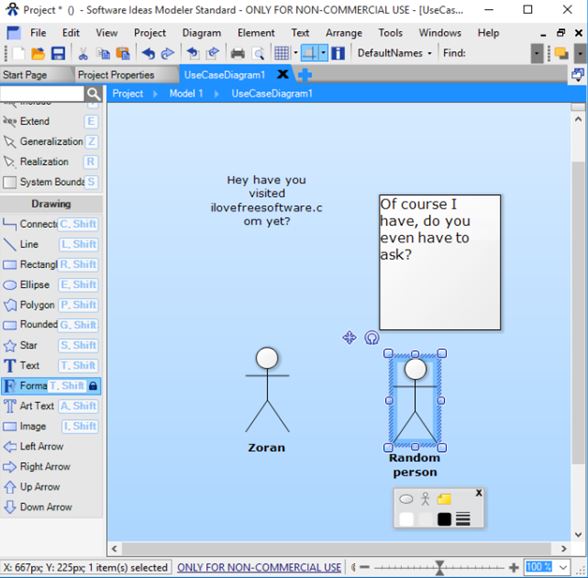Viewport: 588px width, 578px height.
Task: Select the Left Arrow shape tool
Action: click(50, 447)
